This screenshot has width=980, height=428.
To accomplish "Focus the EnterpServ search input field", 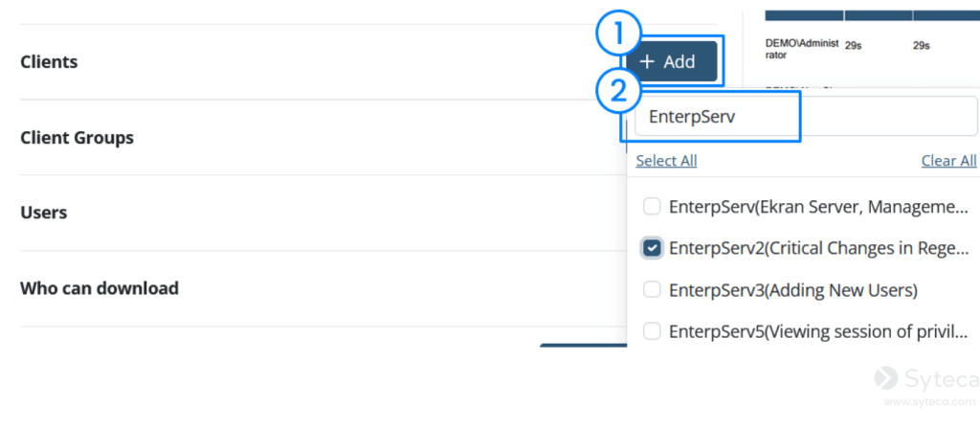I will [x=806, y=117].
